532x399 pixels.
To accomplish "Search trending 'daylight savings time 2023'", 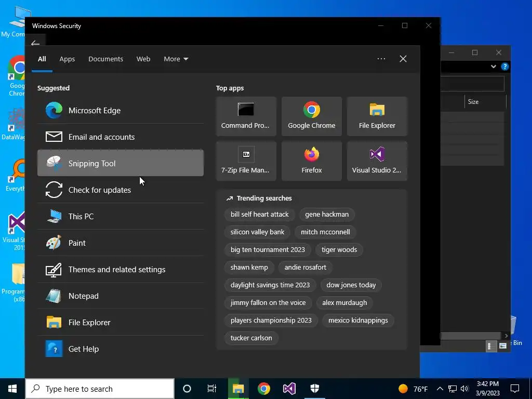I will pyautogui.click(x=270, y=285).
